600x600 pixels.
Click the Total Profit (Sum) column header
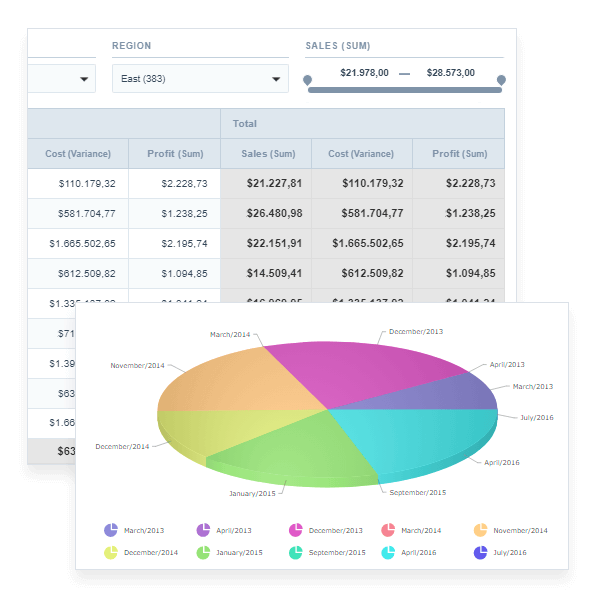459,154
